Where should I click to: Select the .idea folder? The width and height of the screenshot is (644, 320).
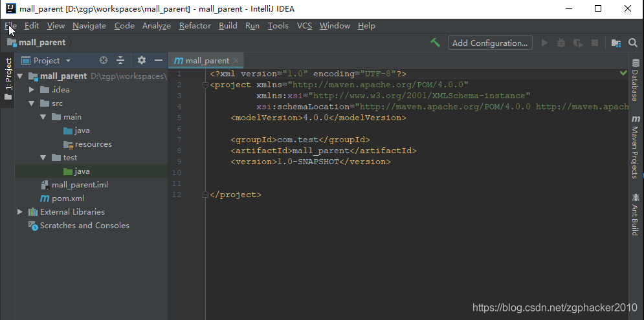(x=55, y=90)
